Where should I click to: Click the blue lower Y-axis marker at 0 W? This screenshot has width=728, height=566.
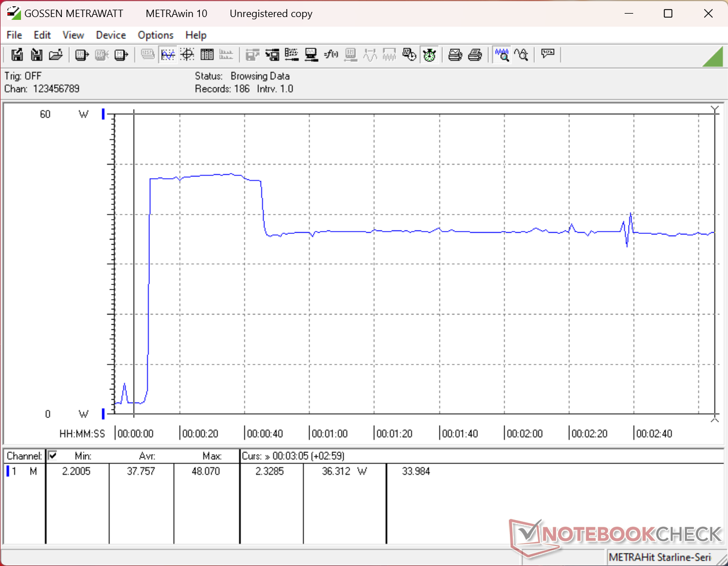(103, 413)
